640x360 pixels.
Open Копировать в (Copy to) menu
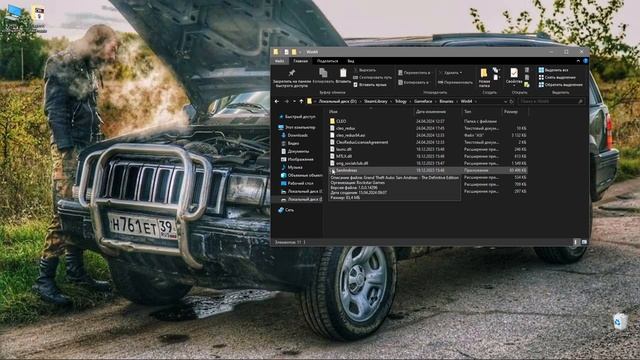pos(413,82)
